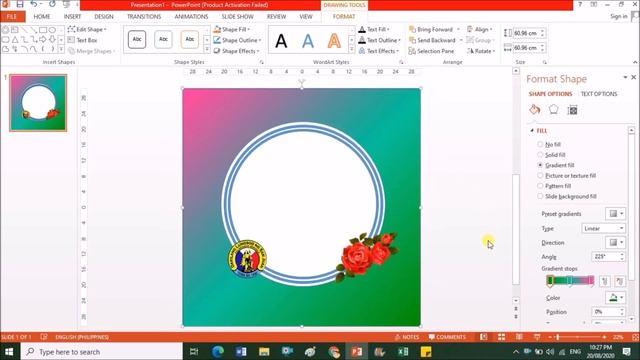640x360 pixels.
Task: Click Send Backward button
Action: (x=432, y=40)
